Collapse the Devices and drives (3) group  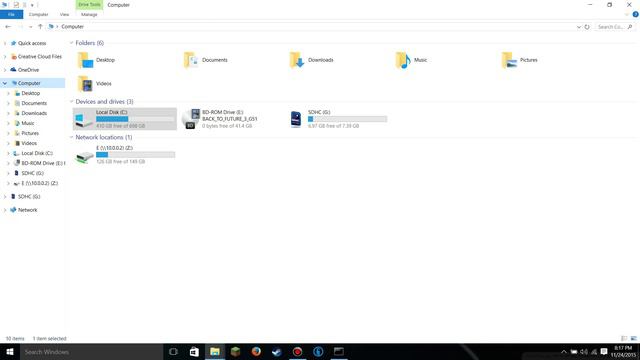click(x=71, y=102)
